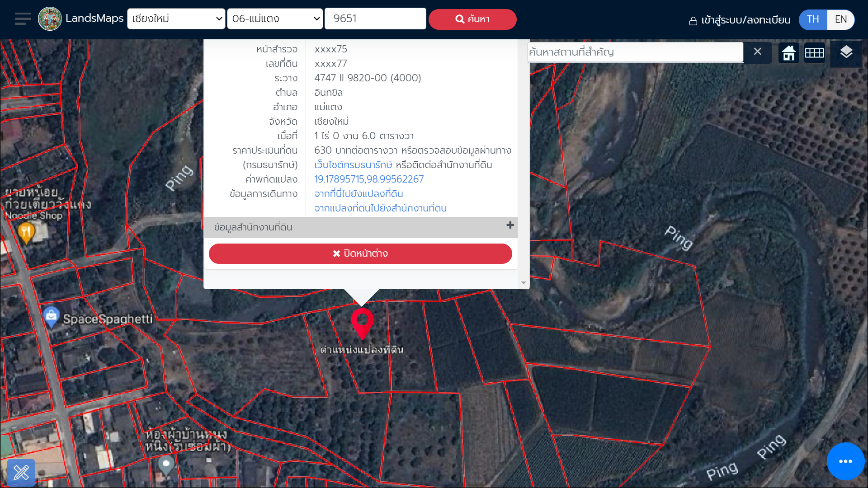
Task: Switch language to EN
Action: 840,19
